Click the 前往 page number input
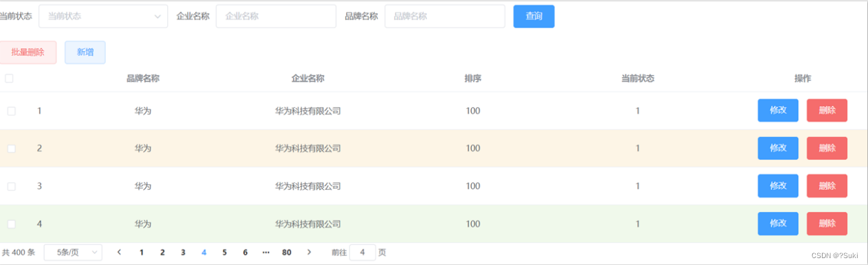Image resolution: width=868 pixels, height=265 pixels. click(362, 253)
